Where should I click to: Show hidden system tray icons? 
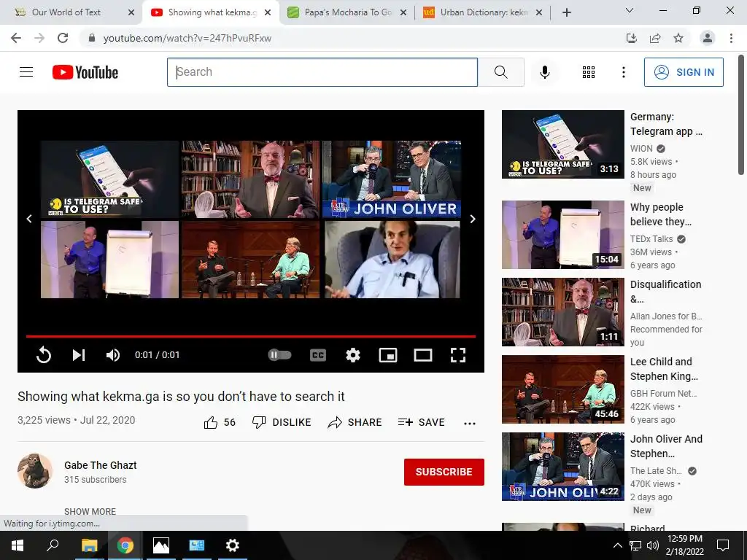[x=617, y=545]
